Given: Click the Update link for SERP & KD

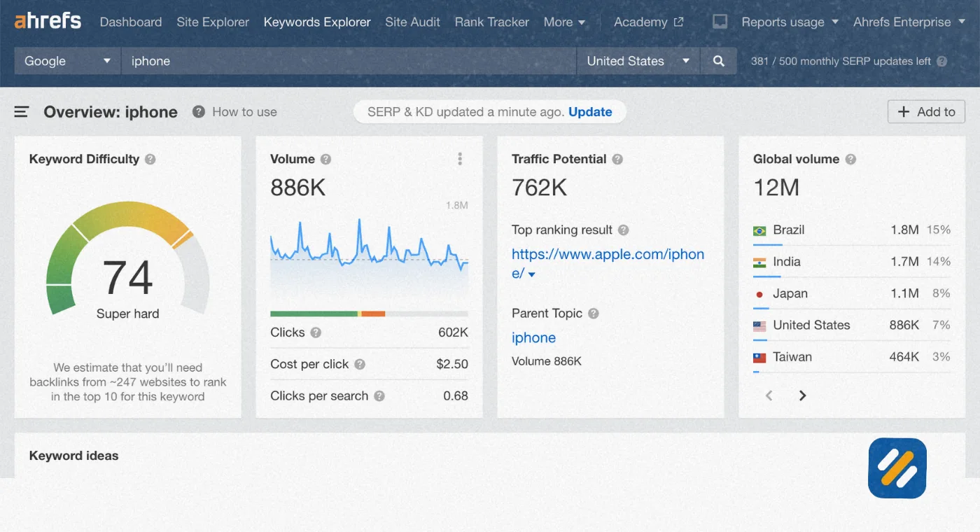Looking at the screenshot, I should (590, 112).
